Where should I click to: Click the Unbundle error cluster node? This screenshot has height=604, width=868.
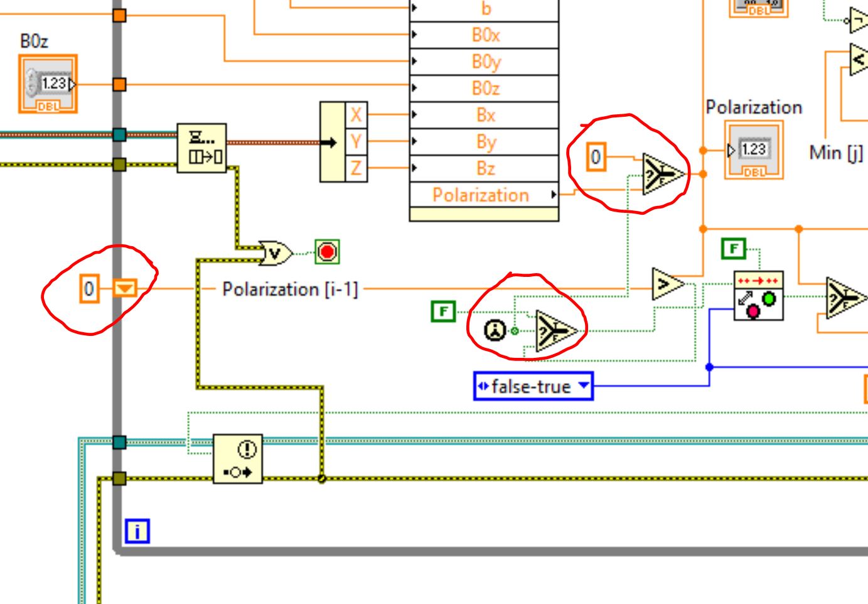pos(202,148)
